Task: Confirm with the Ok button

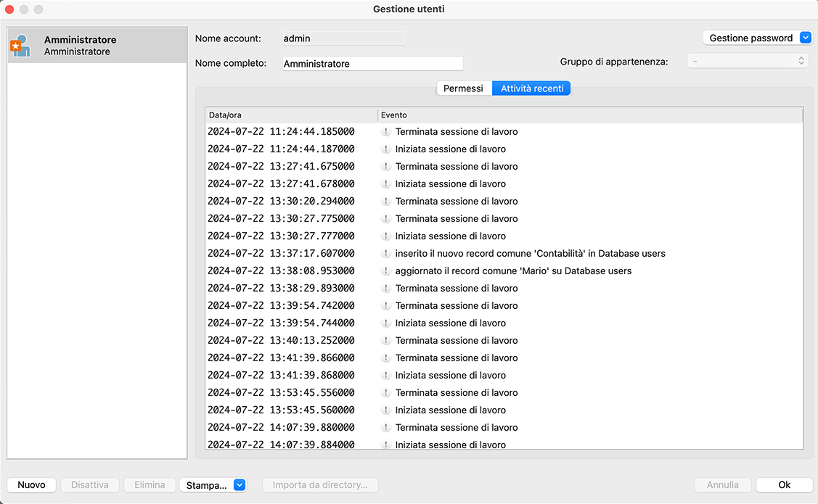Action: [x=784, y=485]
